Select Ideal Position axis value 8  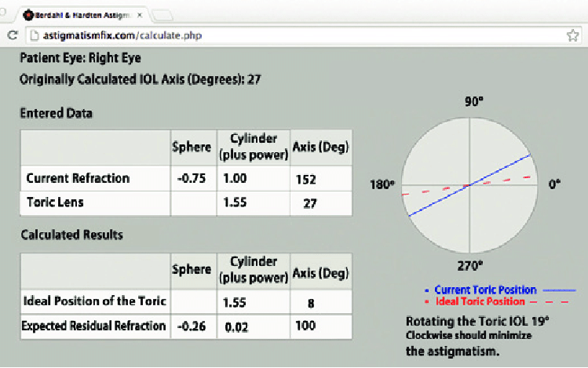point(311,303)
